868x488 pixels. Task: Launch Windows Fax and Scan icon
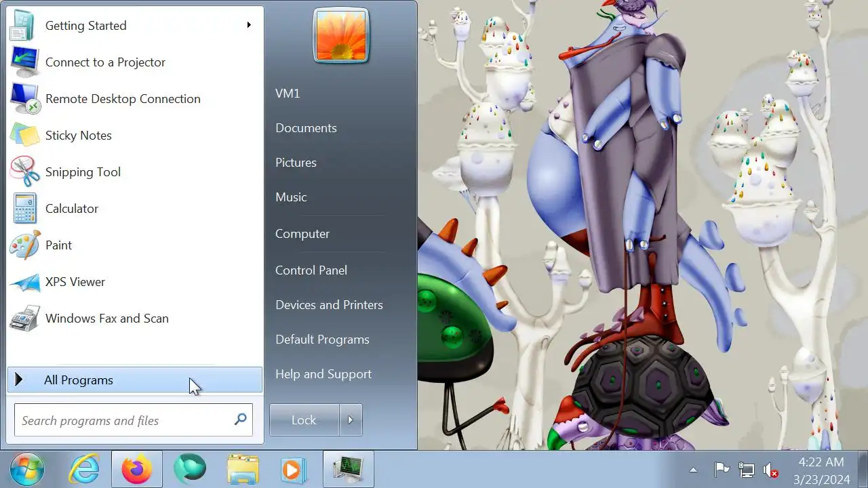click(x=26, y=319)
